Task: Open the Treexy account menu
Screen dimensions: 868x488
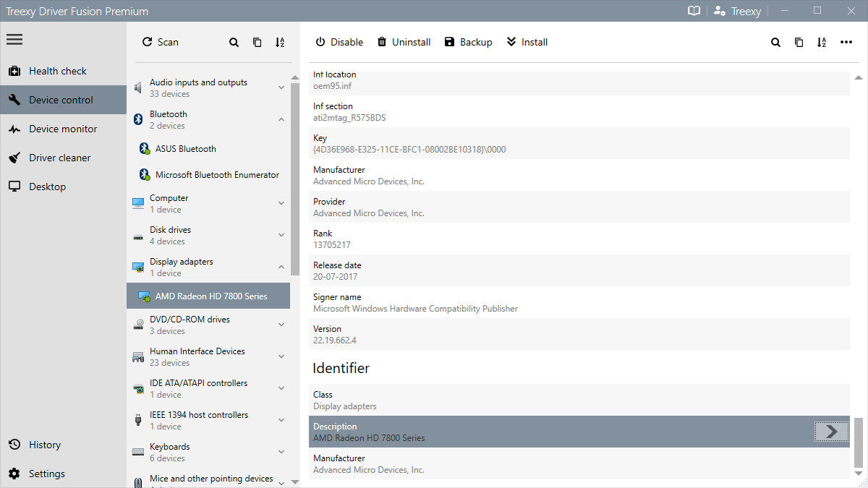Action: pos(737,11)
